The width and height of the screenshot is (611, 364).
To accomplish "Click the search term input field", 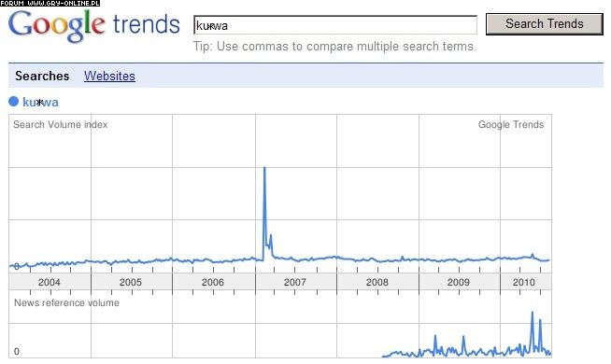I will pyautogui.click(x=335, y=25).
